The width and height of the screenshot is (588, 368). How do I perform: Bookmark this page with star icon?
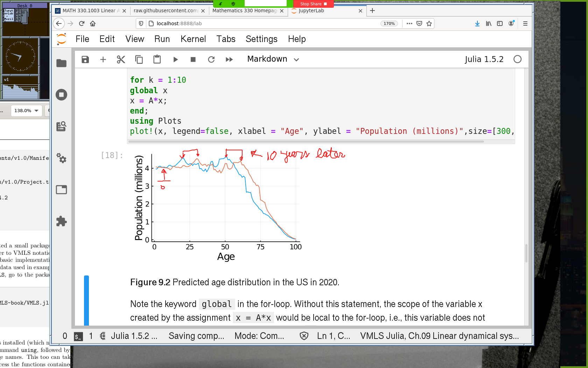[429, 23]
